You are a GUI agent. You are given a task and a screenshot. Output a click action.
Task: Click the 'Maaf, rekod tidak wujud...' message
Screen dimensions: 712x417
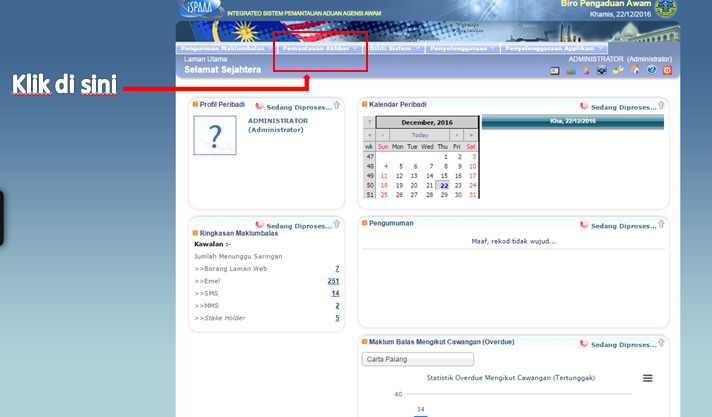click(x=513, y=241)
